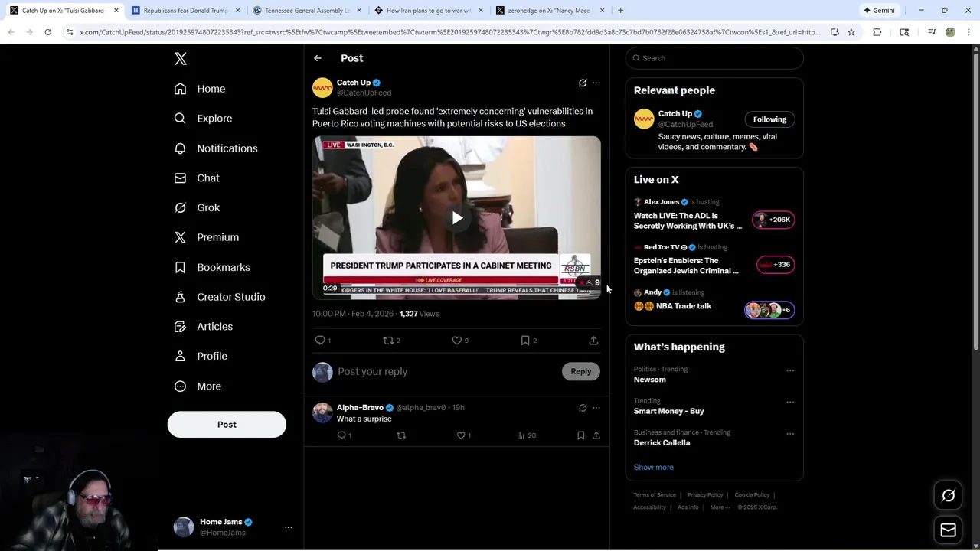Screen dimensions: 980x551
Task: Like Alpha-Bravo's comment
Action: pyautogui.click(x=461, y=435)
